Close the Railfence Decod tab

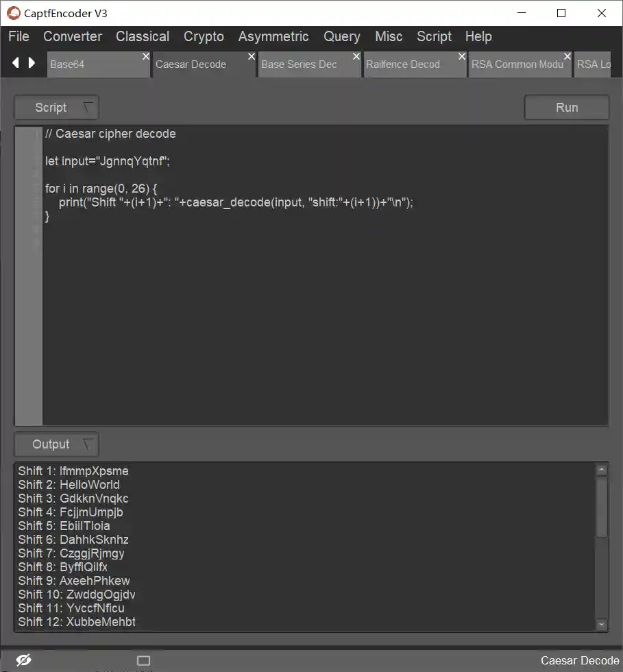[x=461, y=56]
